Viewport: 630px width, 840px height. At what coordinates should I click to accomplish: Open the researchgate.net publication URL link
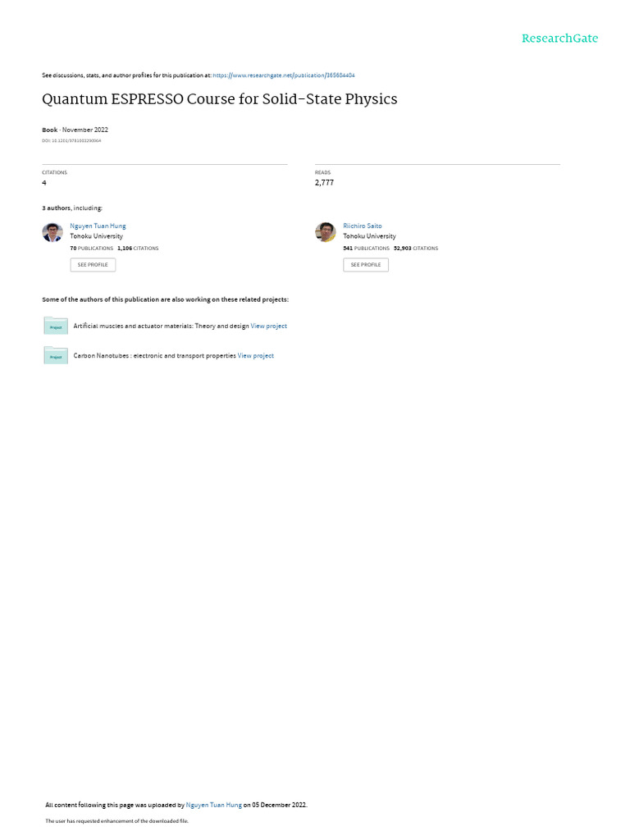[x=284, y=75]
